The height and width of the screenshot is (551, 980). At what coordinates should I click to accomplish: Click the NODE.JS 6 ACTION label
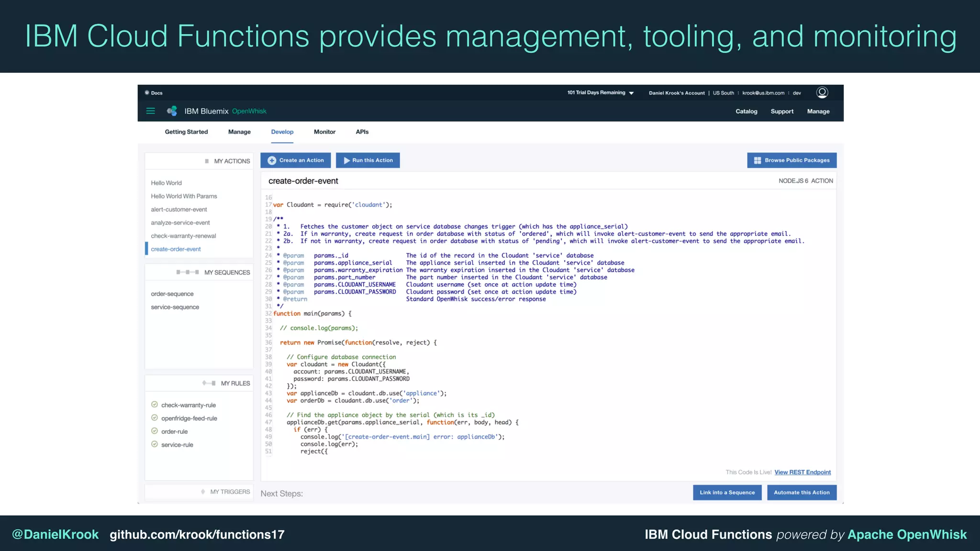(x=805, y=181)
